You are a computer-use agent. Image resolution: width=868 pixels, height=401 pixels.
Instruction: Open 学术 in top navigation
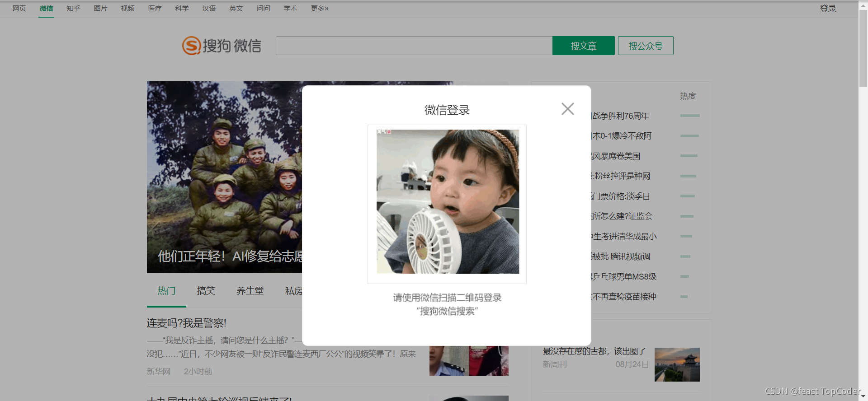(290, 8)
